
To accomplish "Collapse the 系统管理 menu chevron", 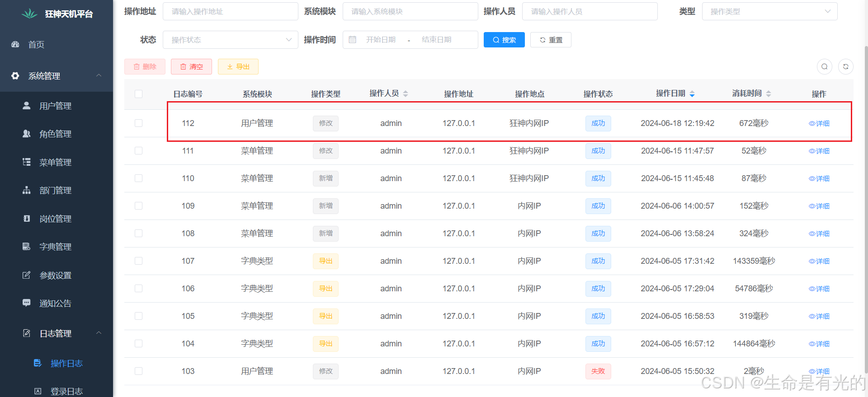I will click(x=99, y=75).
